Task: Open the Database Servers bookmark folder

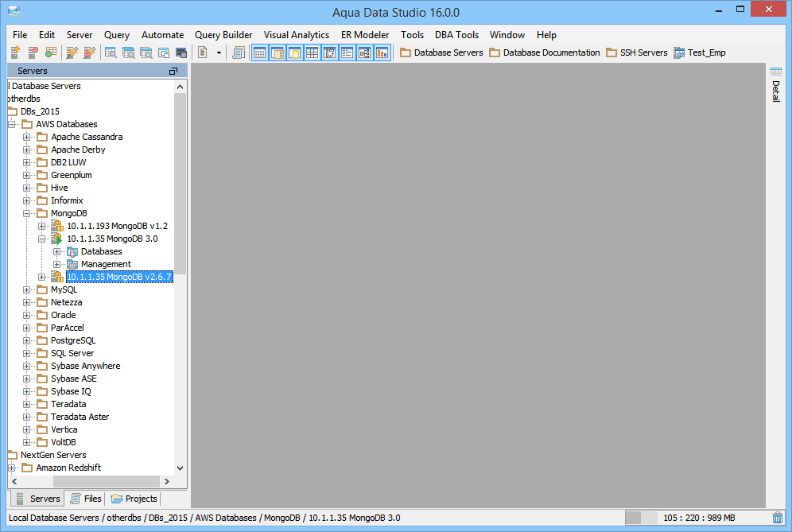Action: 441,52
